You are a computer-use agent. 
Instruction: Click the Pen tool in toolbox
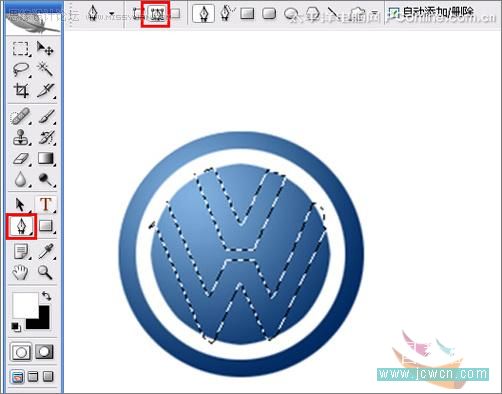[21, 227]
